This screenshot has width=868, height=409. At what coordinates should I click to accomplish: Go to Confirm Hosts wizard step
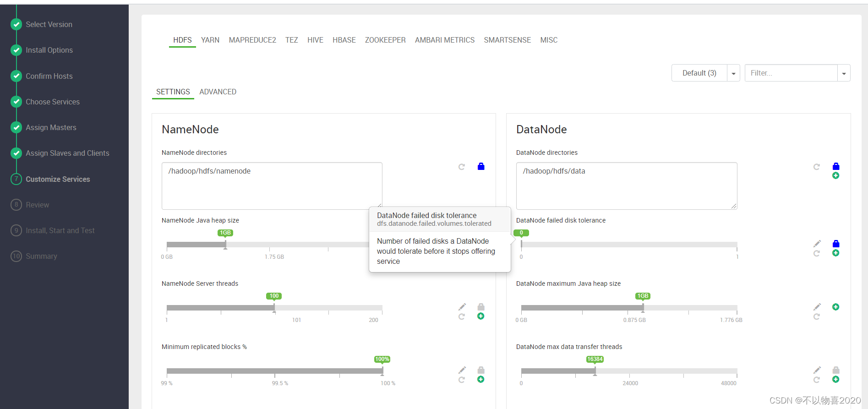(49, 76)
